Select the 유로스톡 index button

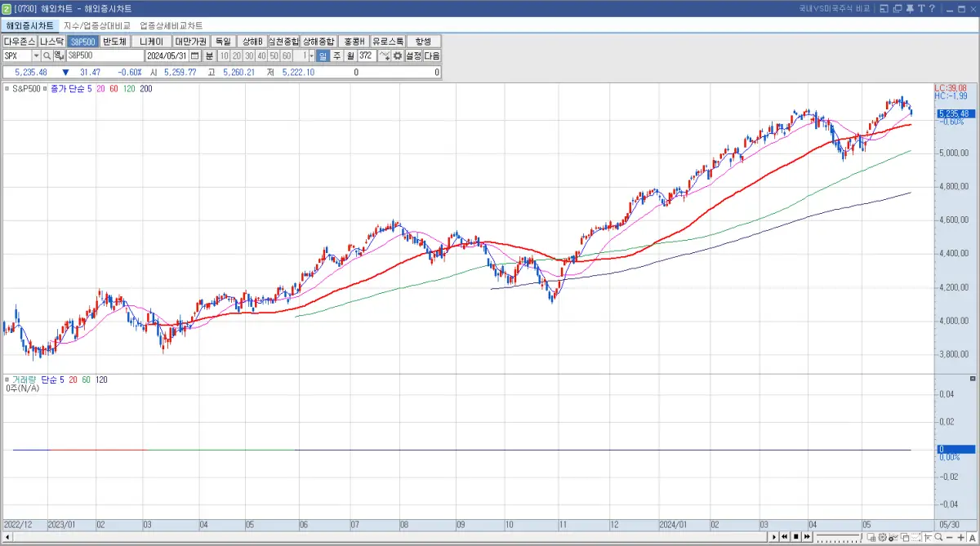point(388,41)
